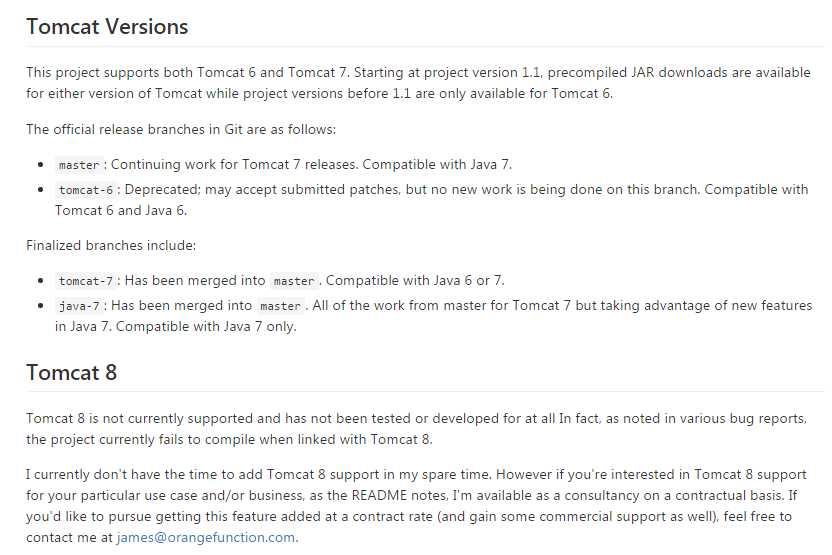Click the 'This project supports both Tomcat 6' paragraph
Viewport: 832px width, 555px height.
click(x=418, y=83)
